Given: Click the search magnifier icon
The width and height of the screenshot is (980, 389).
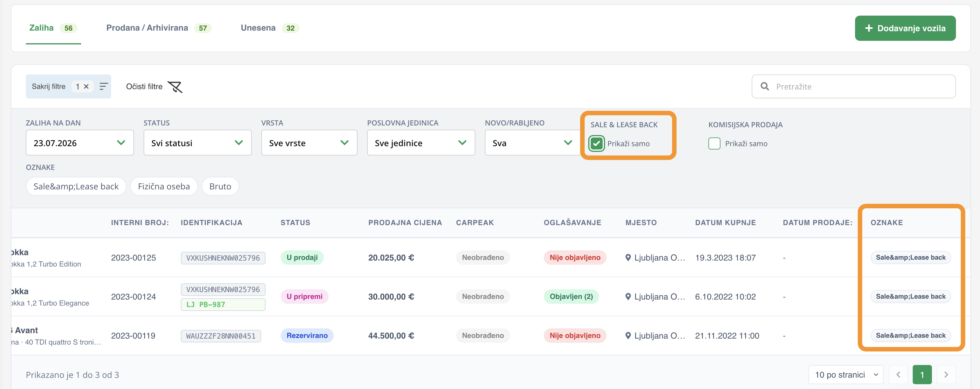Looking at the screenshot, I should 765,86.
